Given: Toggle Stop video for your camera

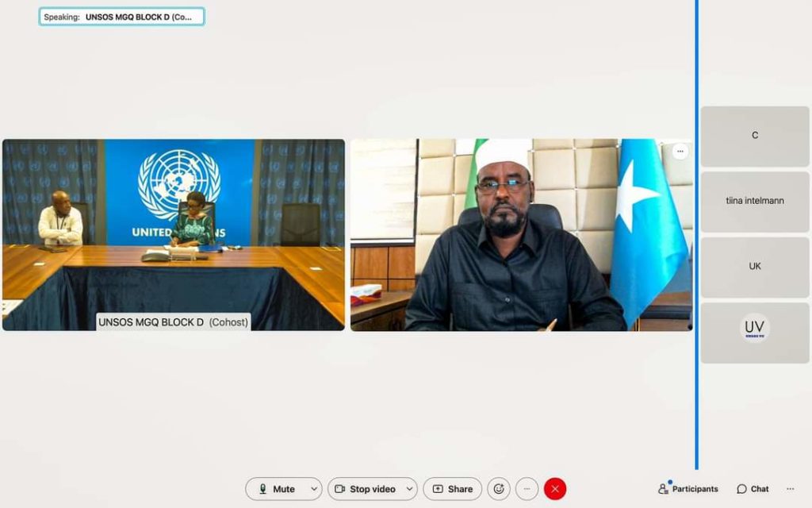Looking at the screenshot, I should tap(371, 489).
